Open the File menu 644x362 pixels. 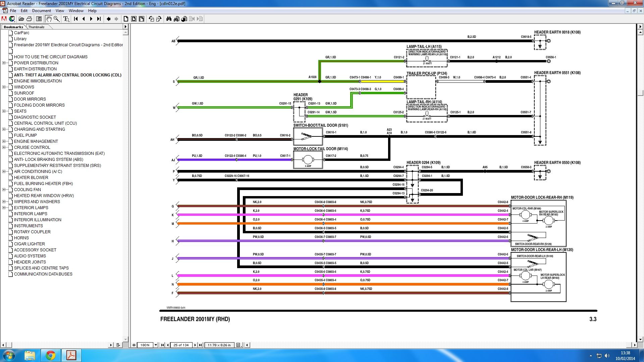[x=13, y=11]
